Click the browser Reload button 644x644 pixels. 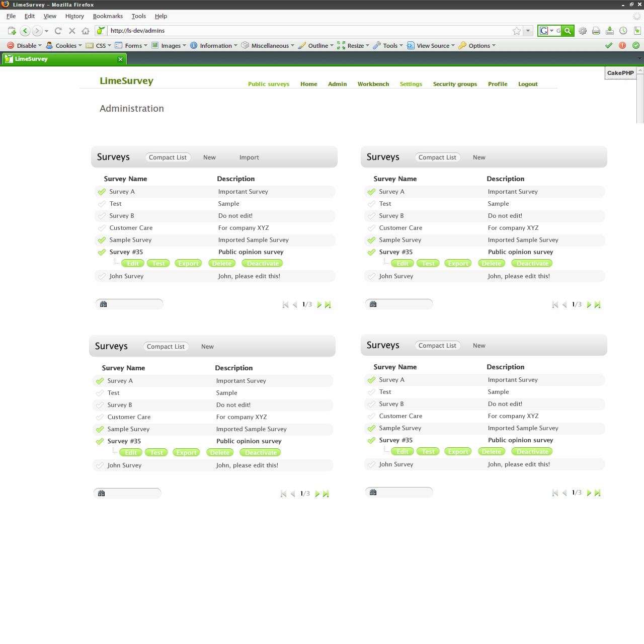[x=58, y=31]
